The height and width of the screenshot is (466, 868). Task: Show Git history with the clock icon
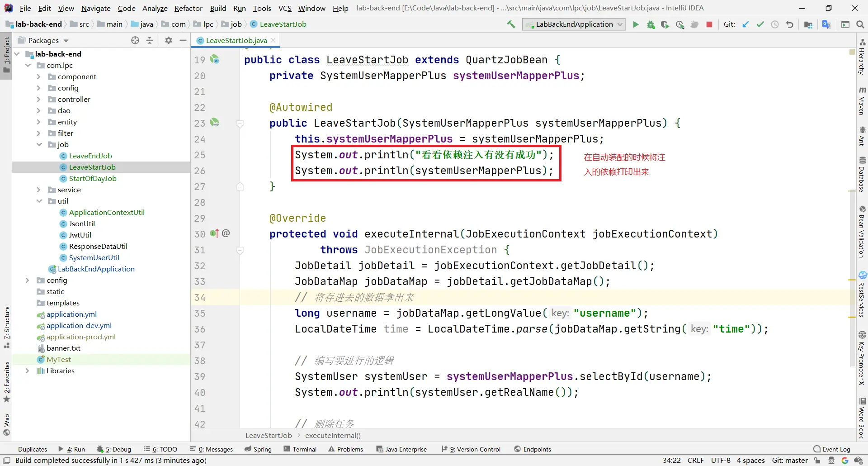pyautogui.click(x=775, y=24)
